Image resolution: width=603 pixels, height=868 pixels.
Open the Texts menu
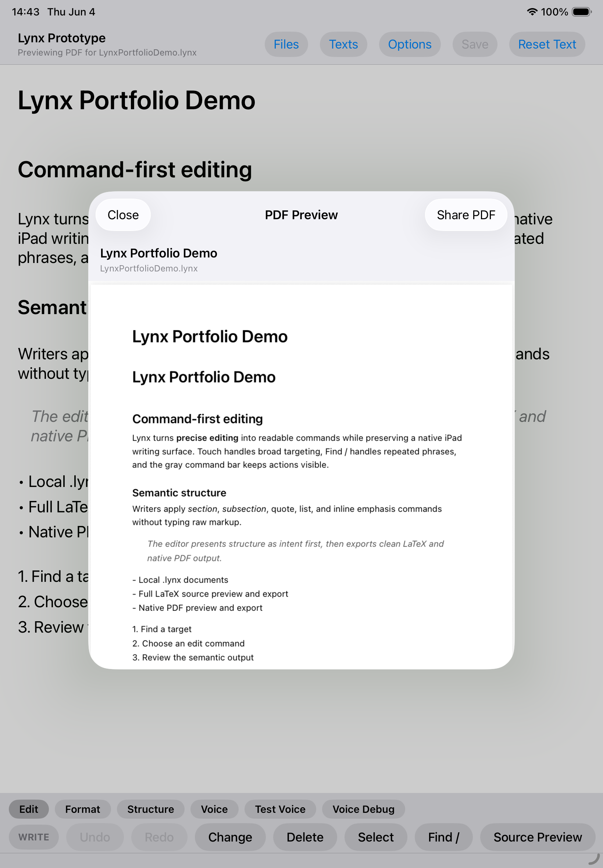[x=343, y=44]
